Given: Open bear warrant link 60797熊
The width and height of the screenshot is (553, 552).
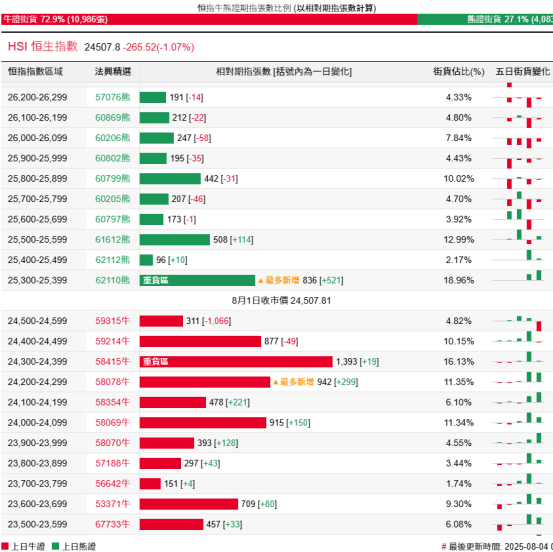Looking at the screenshot, I should (x=113, y=219).
